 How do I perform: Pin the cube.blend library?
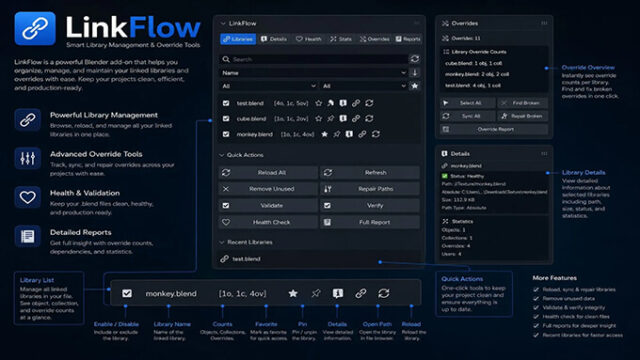[x=331, y=119]
